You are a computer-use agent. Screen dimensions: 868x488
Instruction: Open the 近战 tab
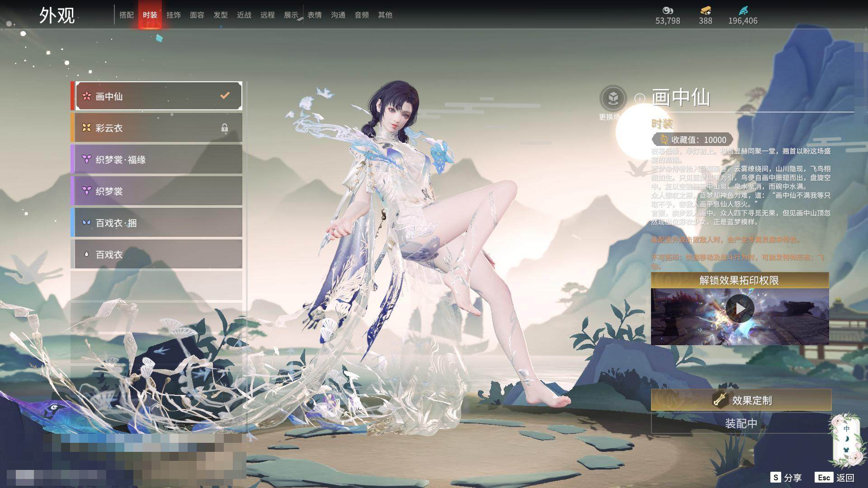point(244,15)
